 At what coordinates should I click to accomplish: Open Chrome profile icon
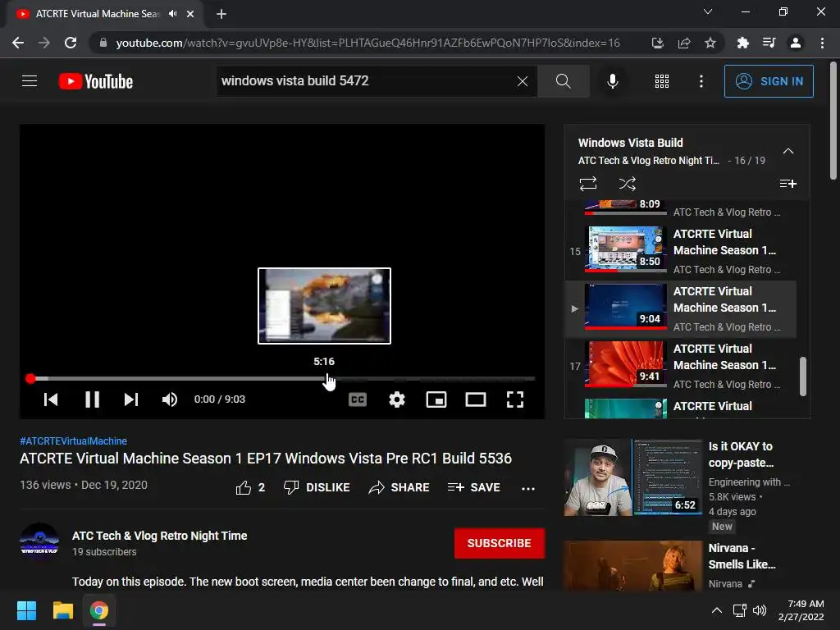(x=796, y=43)
